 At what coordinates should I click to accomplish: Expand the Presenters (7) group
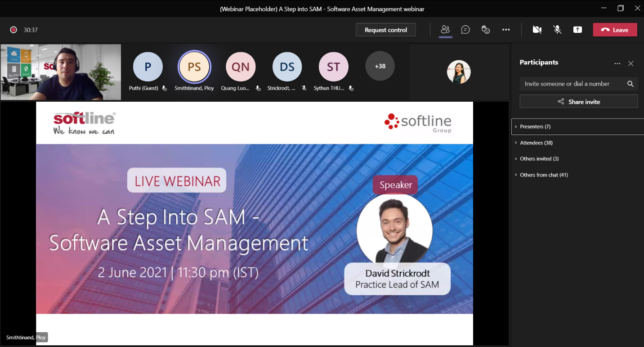tap(578, 126)
